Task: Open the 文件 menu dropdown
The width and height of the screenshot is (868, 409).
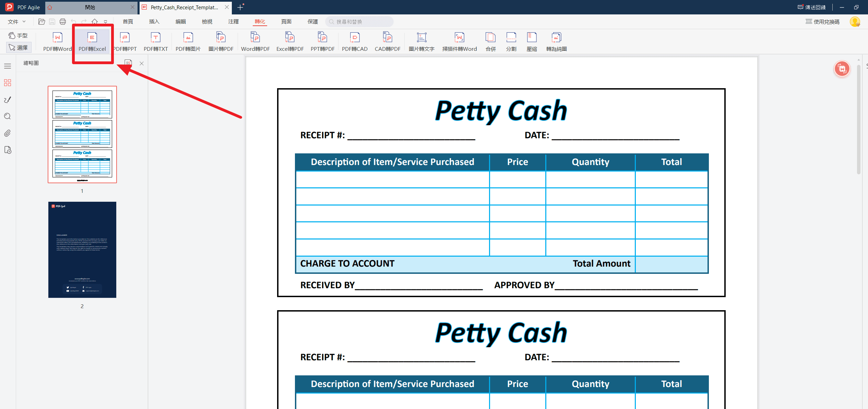Action: point(16,22)
